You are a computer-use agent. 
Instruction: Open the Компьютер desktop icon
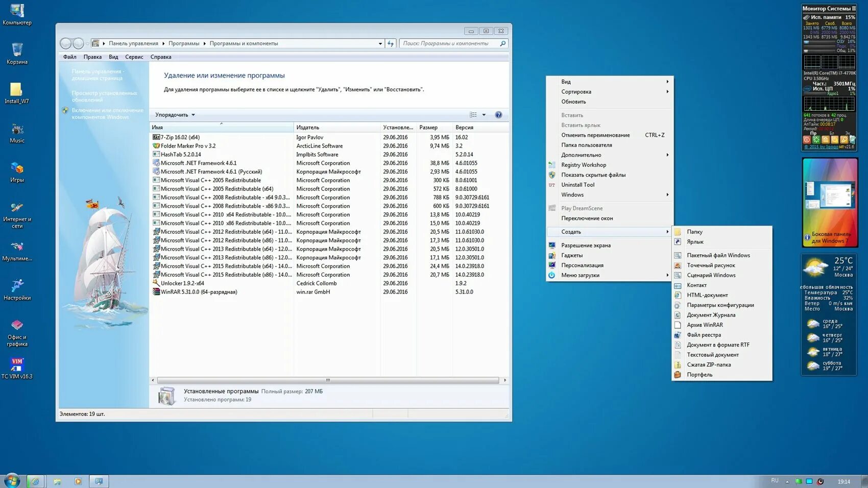17,14
